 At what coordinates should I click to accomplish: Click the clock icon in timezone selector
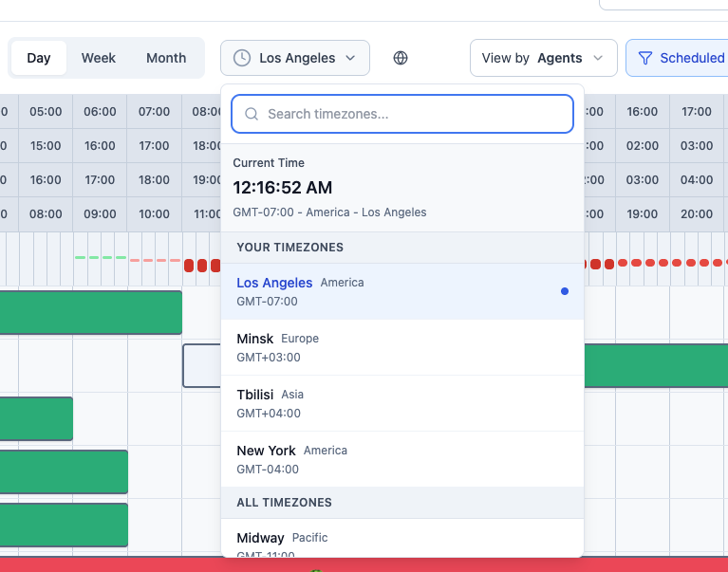click(x=242, y=58)
